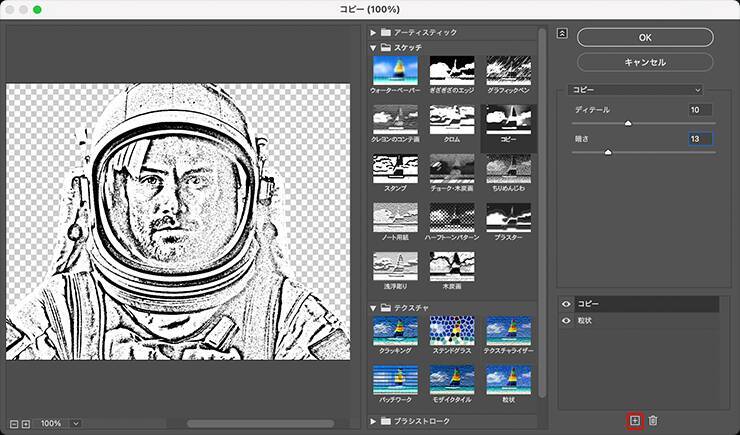Click the 暗さ value input field
This screenshot has width=740, height=435.
click(699, 138)
